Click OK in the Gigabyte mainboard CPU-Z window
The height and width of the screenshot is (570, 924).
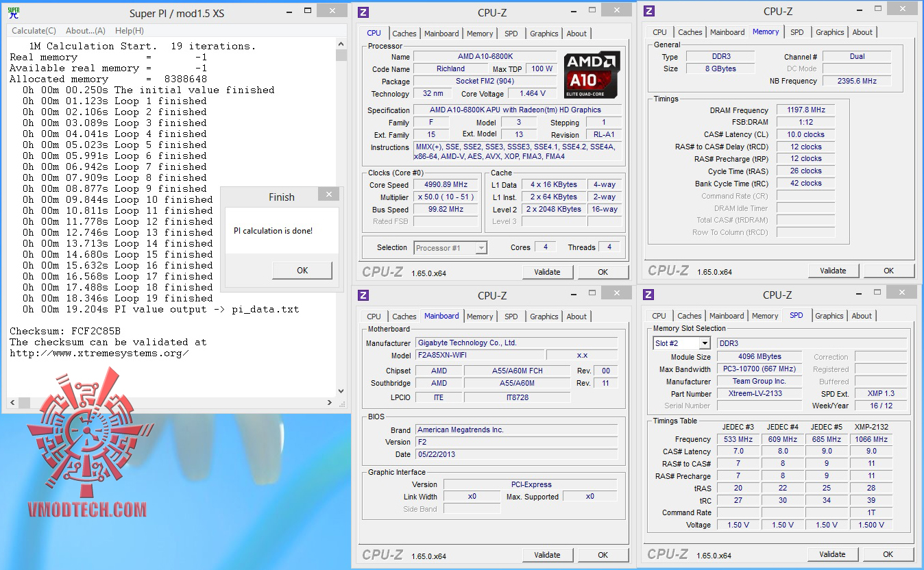(x=603, y=555)
